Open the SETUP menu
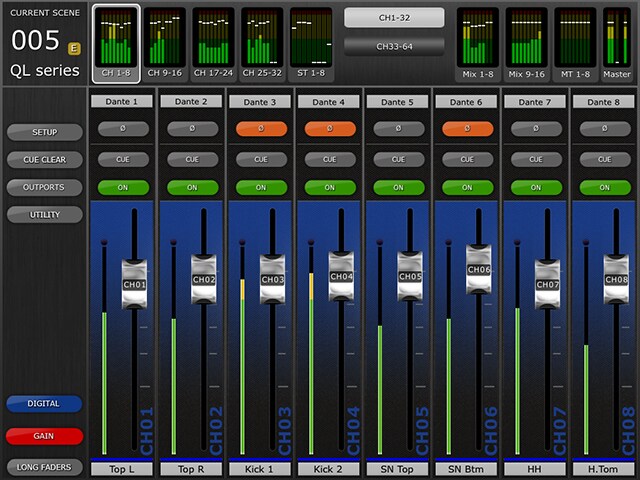 pos(44,132)
